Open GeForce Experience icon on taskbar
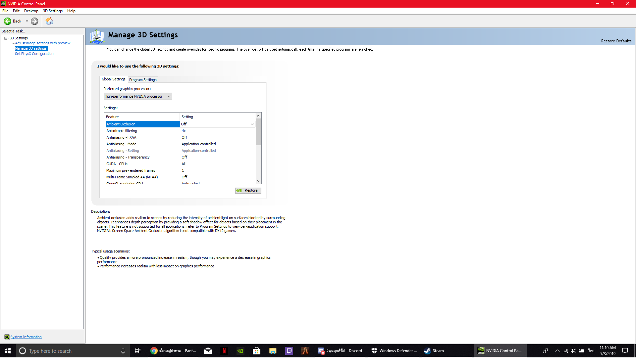This screenshot has width=636, height=364. pyautogui.click(x=240, y=351)
